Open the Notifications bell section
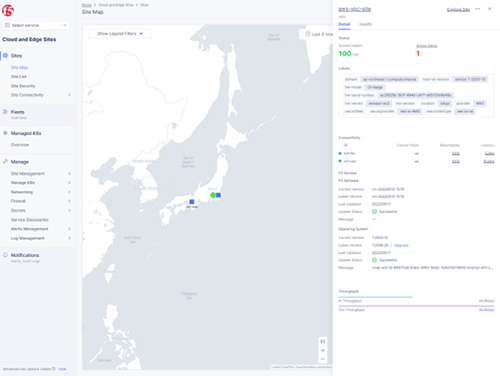Viewport: 500px width, 376px height. (25, 255)
